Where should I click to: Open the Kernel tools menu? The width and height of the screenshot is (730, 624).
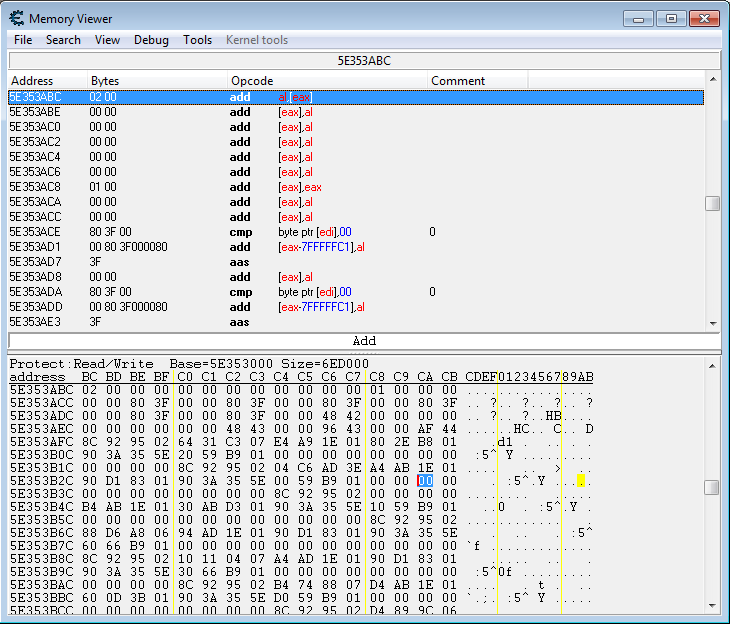coord(256,40)
